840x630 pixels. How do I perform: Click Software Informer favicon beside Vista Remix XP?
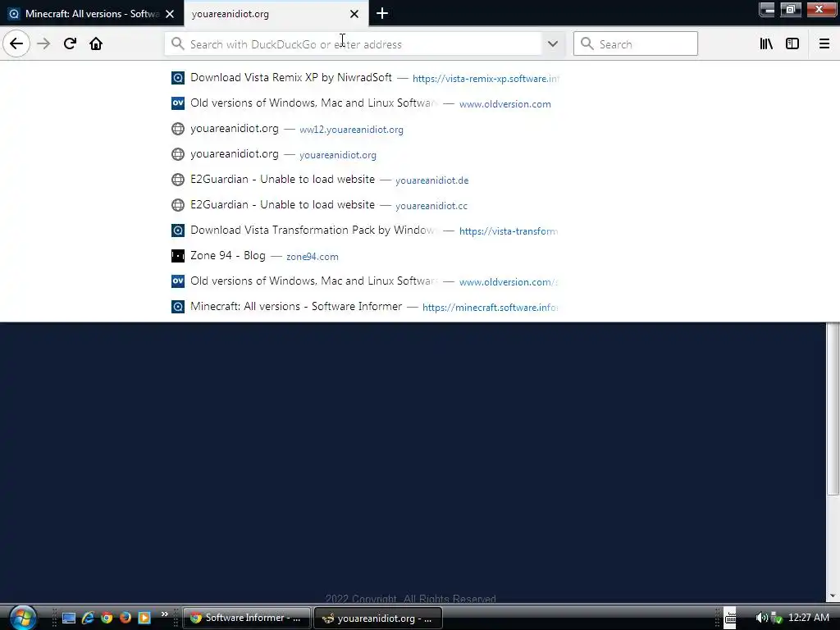(x=178, y=78)
